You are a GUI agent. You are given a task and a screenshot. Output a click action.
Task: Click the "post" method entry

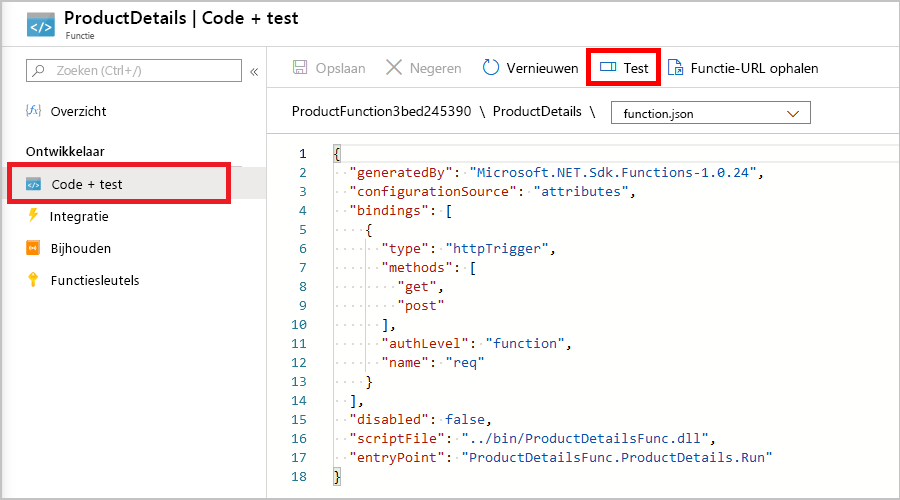coord(421,305)
